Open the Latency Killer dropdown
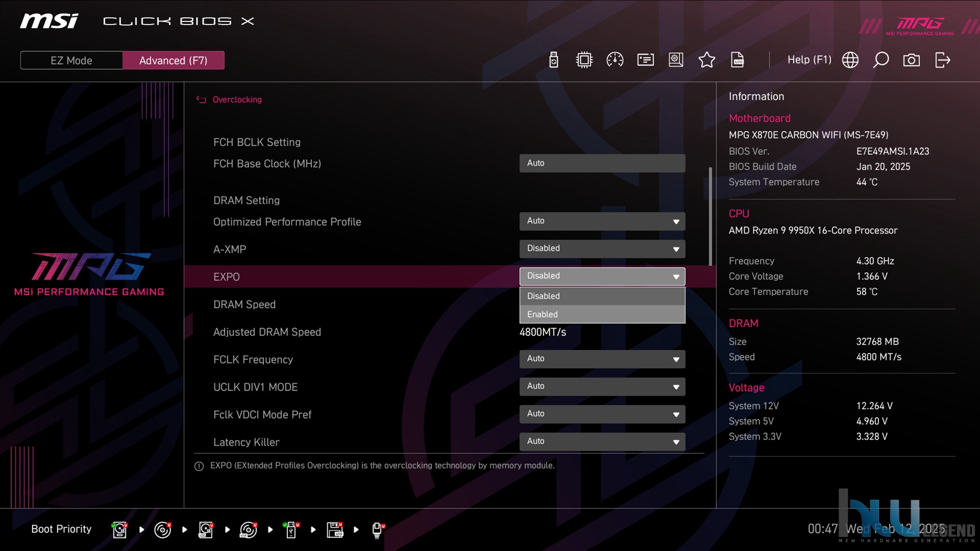Viewport: 980px width, 551px height. click(x=602, y=442)
